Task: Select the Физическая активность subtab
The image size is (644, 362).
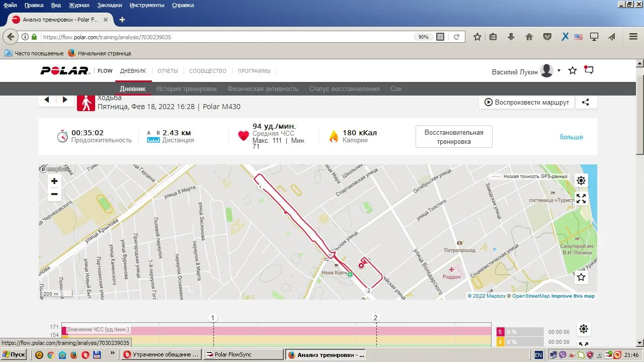Action: (x=263, y=88)
